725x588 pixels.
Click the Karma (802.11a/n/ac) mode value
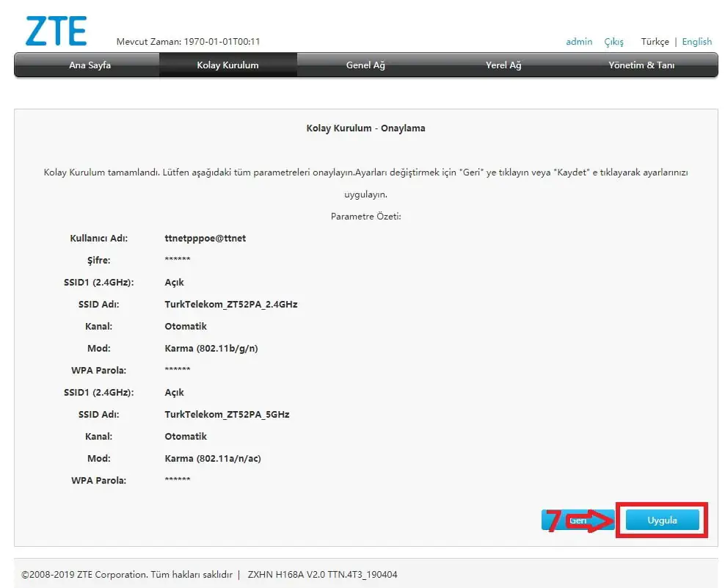click(x=213, y=459)
